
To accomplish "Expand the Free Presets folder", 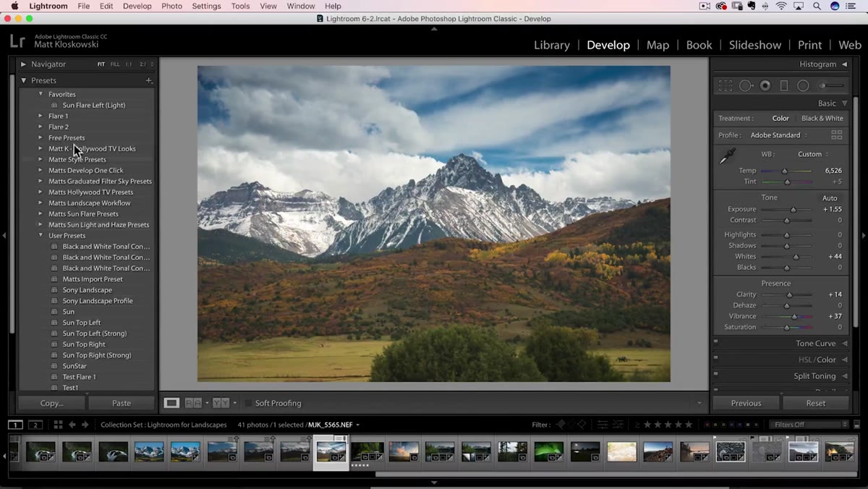I will tap(41, 137).
